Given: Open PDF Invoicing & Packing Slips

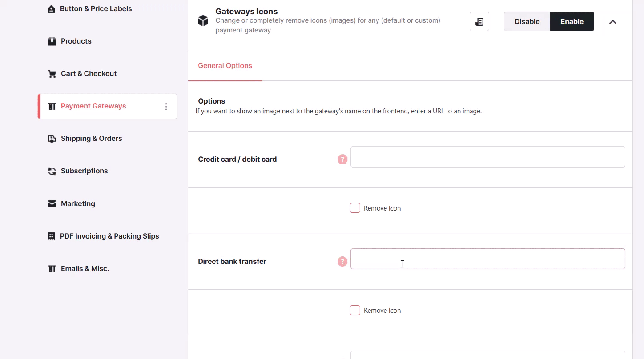Looking at the screenshot, I should tap(109, 236).
